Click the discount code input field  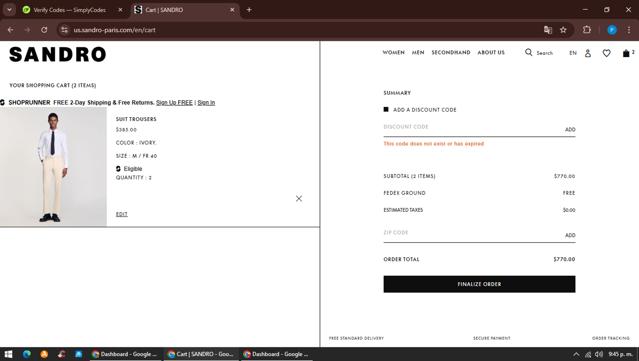point(473,128)
